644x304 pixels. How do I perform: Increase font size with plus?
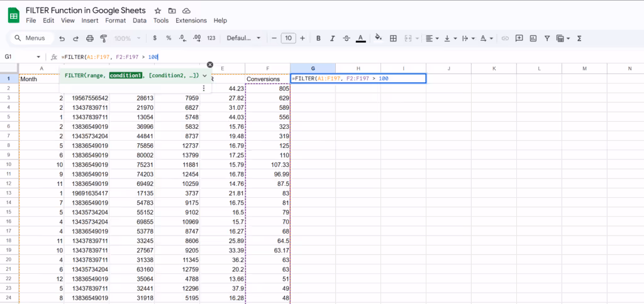point(303,38)
